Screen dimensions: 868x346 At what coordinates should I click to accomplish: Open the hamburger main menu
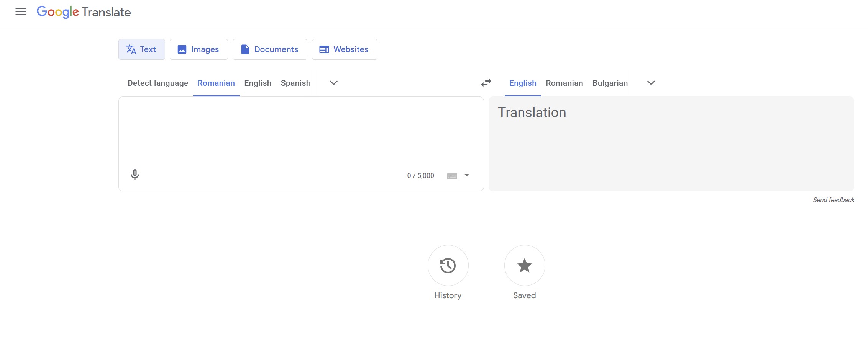pos(21,12)
